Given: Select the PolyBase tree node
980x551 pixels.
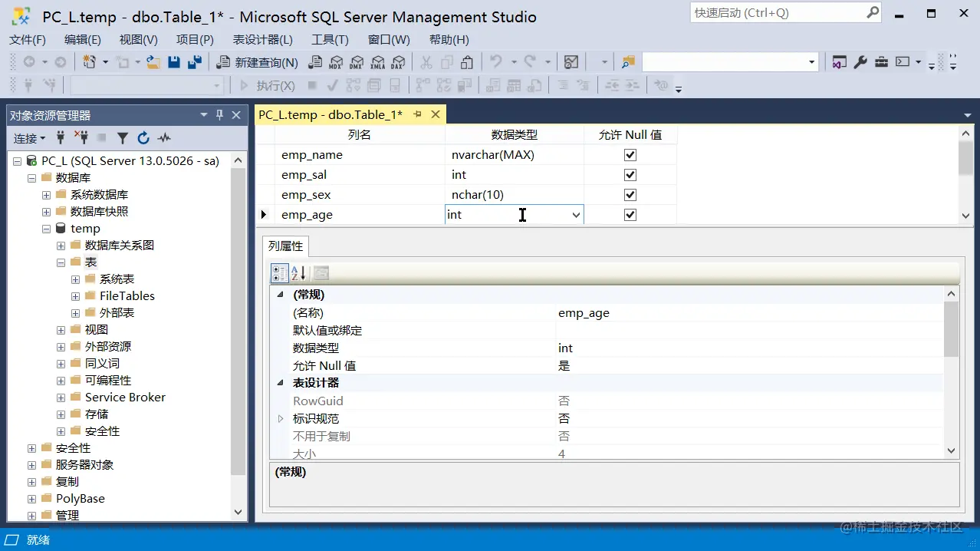Looking at the screenshot, I should (81, 499).
